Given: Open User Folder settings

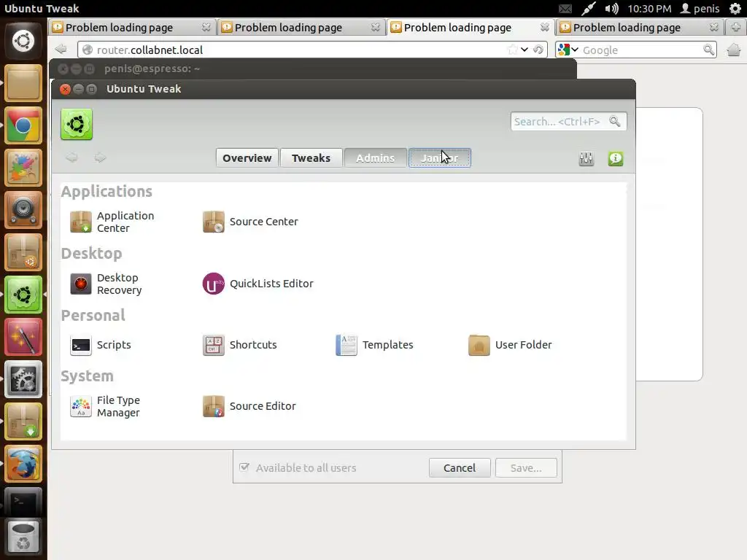Looking at the screenshot, I should [510, 345].
